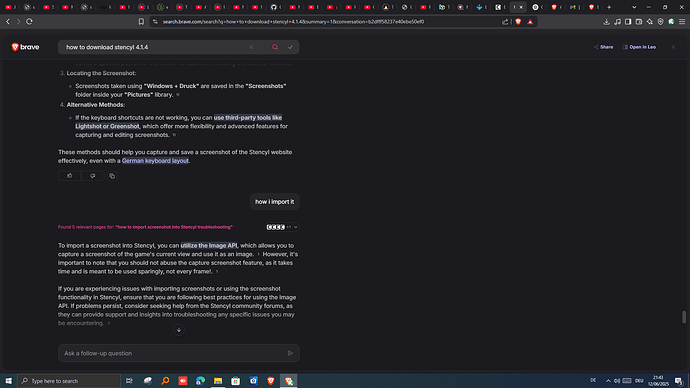This screenshot has width=690, height=388.
Task: Jump to bottom with the down-arrow button
Action: coord(179,330)
